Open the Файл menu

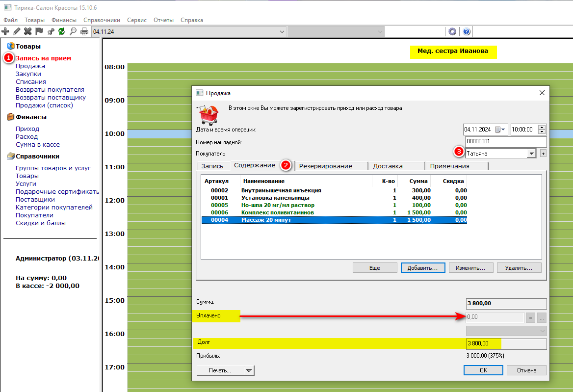[11, 20]
